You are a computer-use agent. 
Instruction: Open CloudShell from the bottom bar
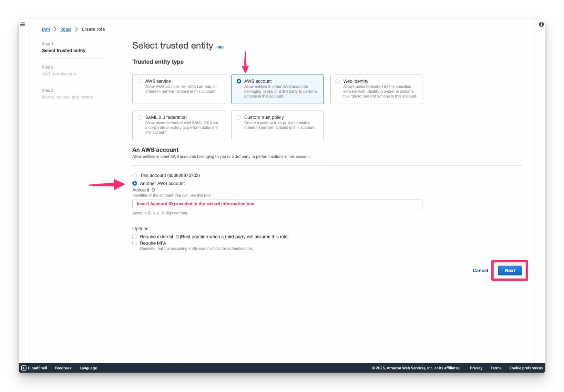34,368
